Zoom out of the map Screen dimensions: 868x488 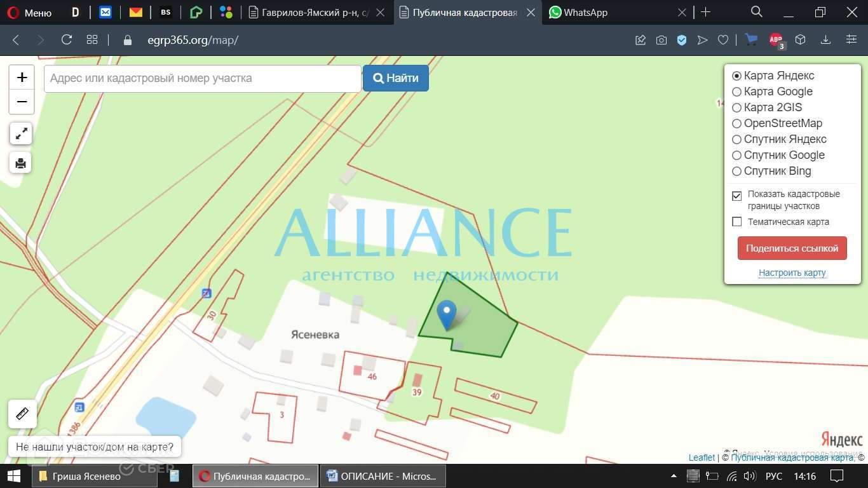(22, 102)
